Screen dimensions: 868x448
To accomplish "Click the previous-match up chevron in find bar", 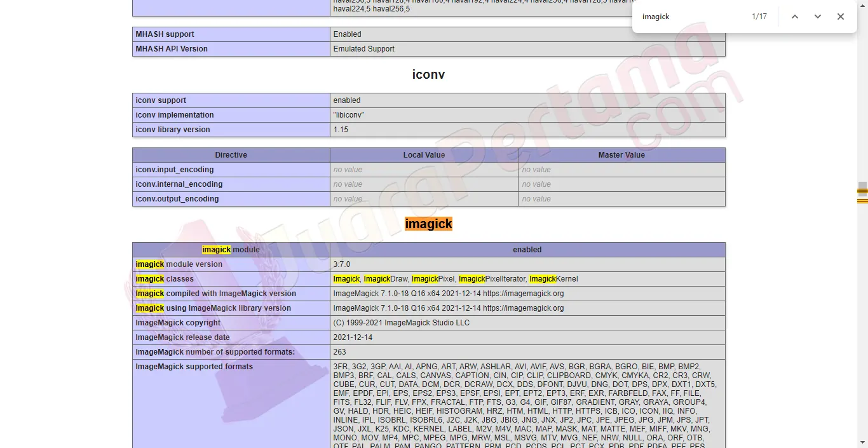I will coord(794,17).
